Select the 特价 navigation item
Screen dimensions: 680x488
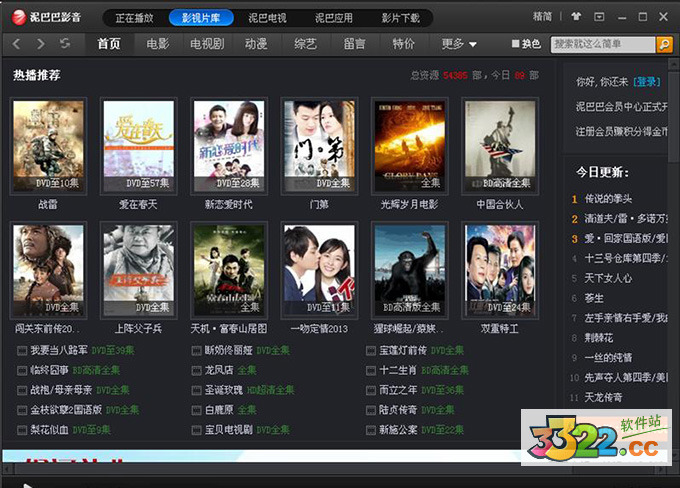tap(404, 44)
